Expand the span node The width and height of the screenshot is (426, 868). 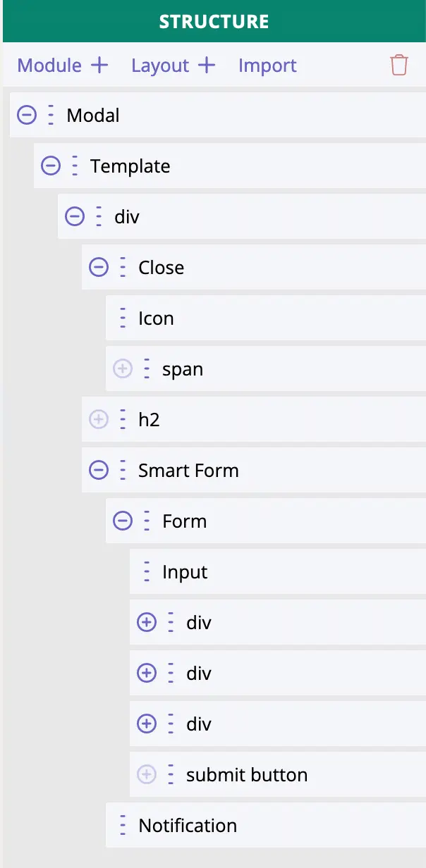tap(123, 368)
